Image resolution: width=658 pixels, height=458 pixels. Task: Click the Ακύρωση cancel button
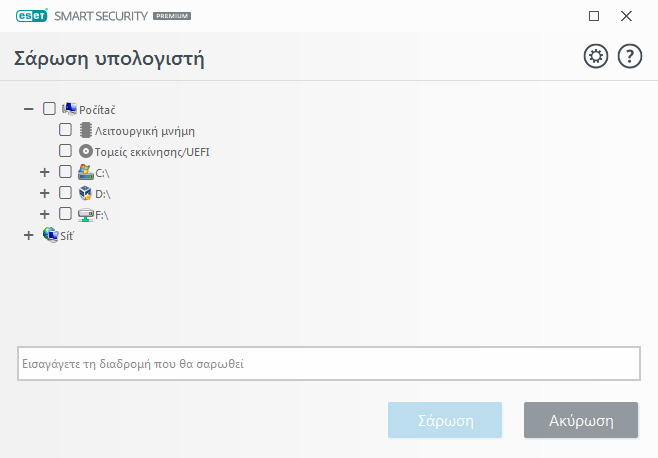(580, 420)
